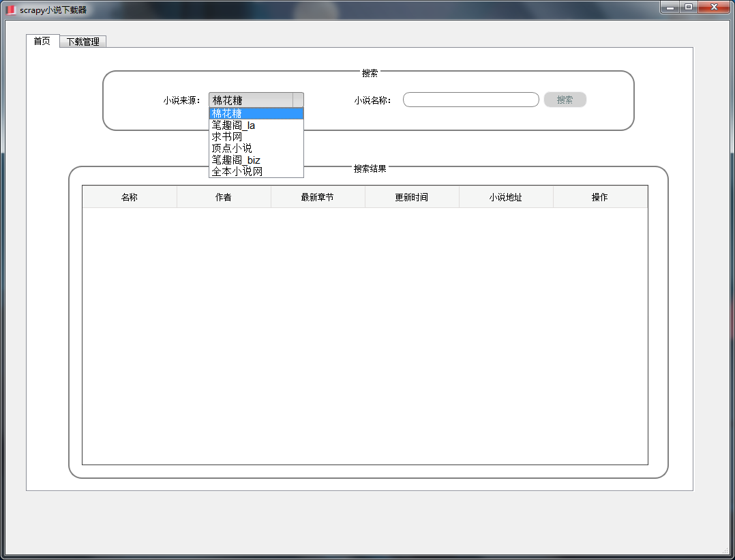735x560 pixels.
Task: Click the 小说地址 column header
Action: click(x=506, y=197)
